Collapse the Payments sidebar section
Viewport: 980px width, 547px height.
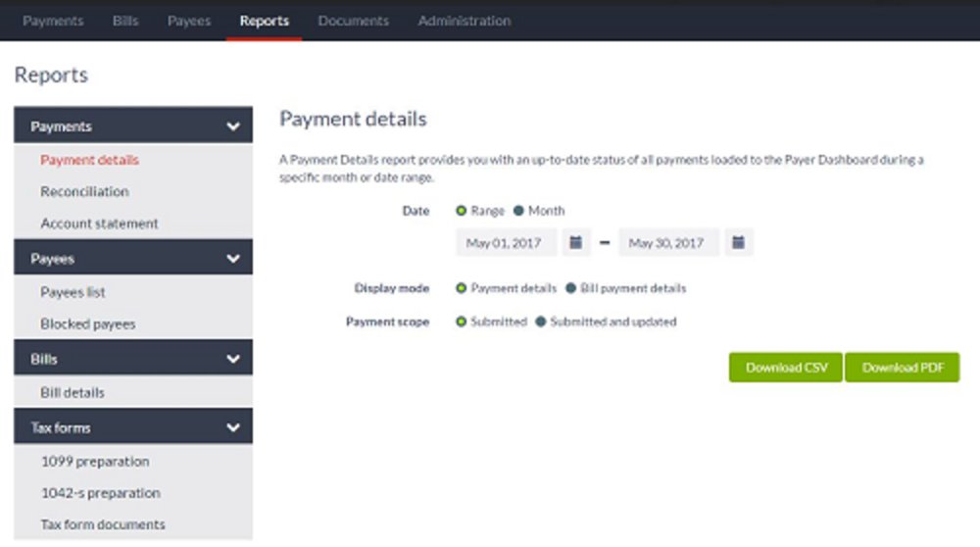[233, 126]
